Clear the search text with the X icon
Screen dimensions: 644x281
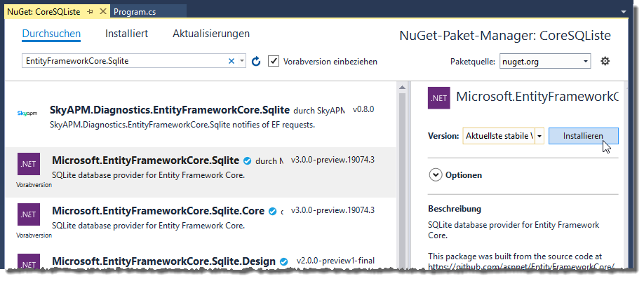pos(232,61)
